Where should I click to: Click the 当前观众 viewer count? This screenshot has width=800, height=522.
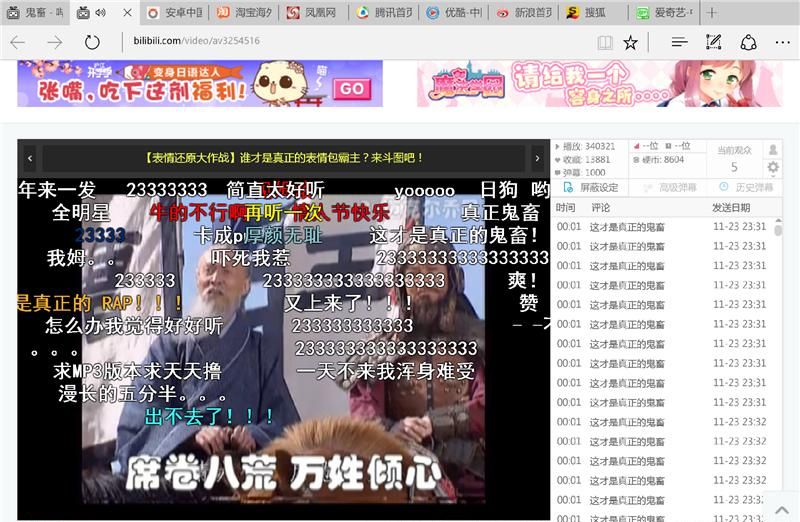(734, 159)
